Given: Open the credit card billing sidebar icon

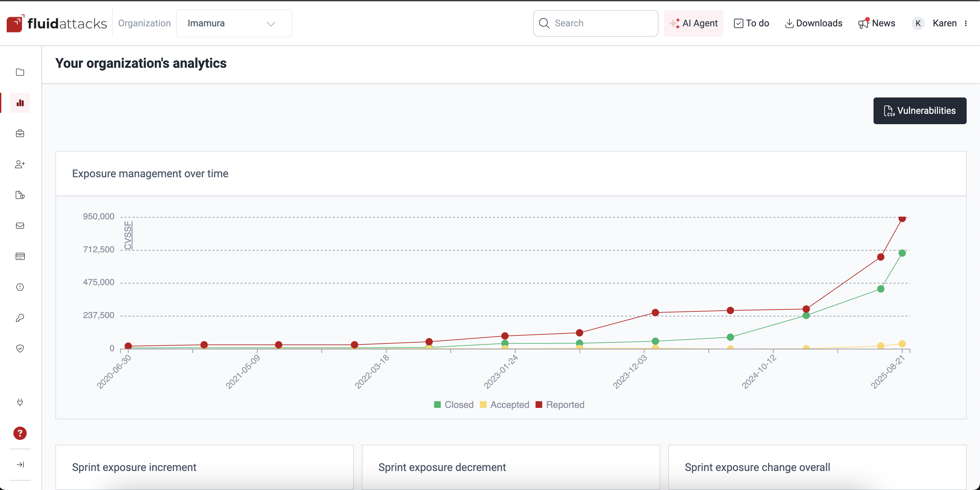Looking at the screenshot, I should (x=20, y=256).
